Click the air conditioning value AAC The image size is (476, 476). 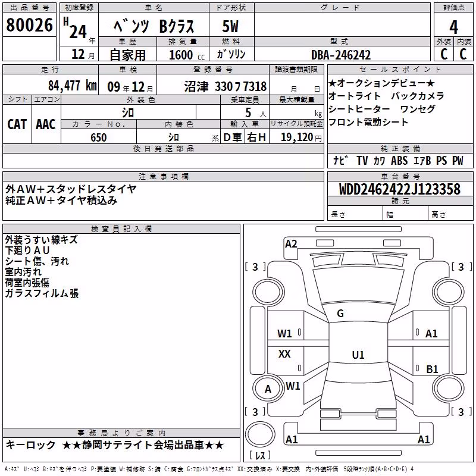click(46, 124)
